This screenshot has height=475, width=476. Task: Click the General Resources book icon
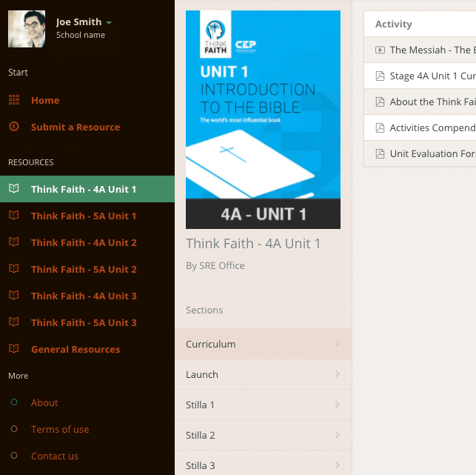pos(14,348)
